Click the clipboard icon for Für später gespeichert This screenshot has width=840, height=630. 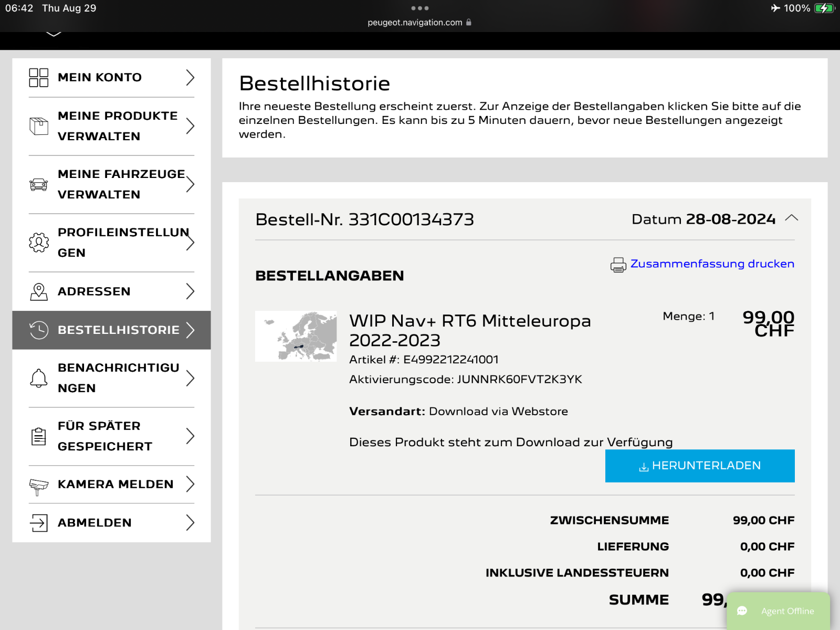tap(39, 436)
